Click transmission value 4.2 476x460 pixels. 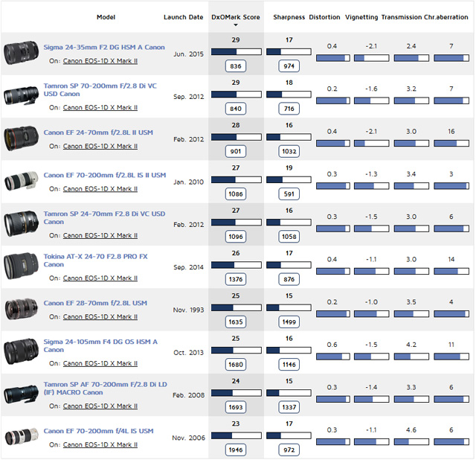point(411,345)
